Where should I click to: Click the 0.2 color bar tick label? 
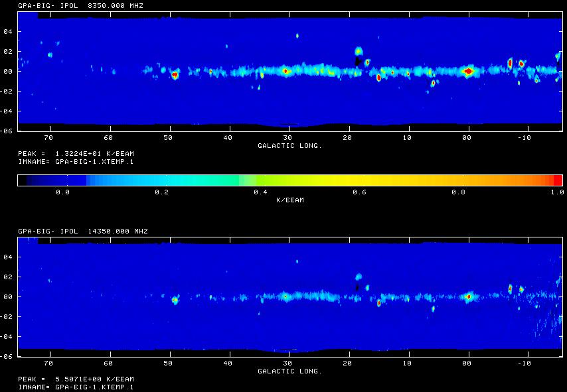pos(161,192)
